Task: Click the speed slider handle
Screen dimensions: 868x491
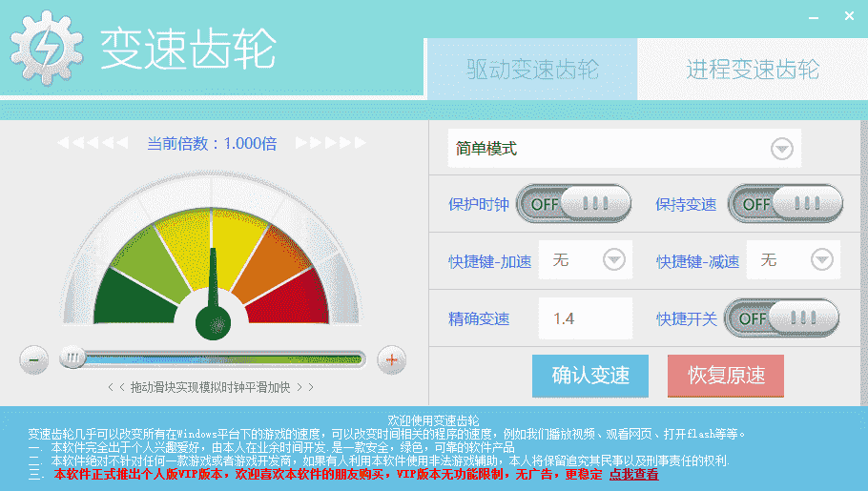Action: point(72,358)
